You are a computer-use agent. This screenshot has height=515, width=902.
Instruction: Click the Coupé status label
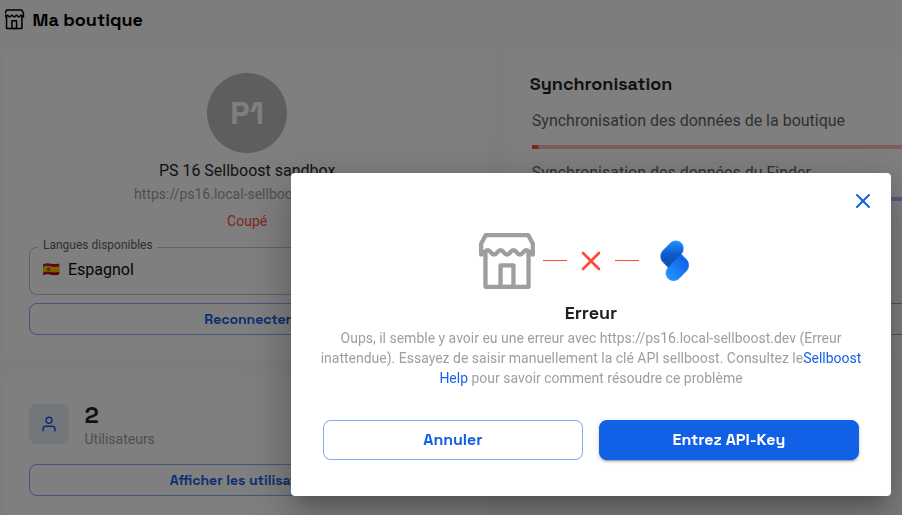(247, 221)
